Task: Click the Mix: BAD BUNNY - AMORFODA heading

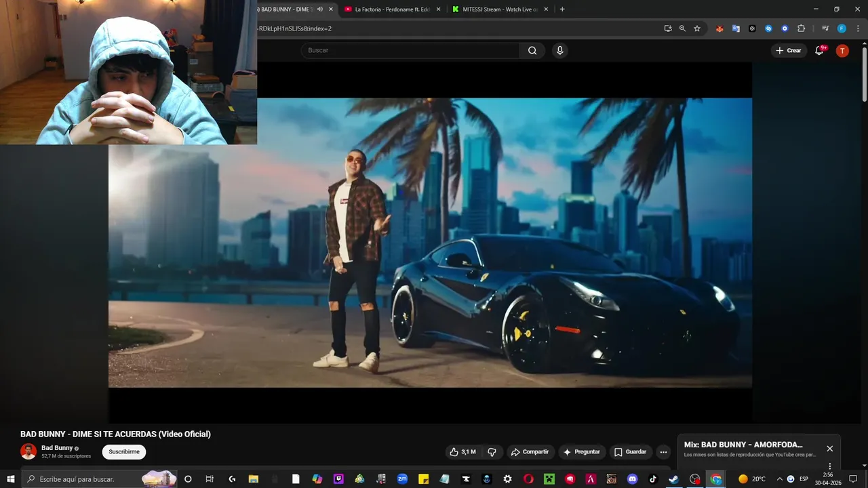Action: (743, 445)
